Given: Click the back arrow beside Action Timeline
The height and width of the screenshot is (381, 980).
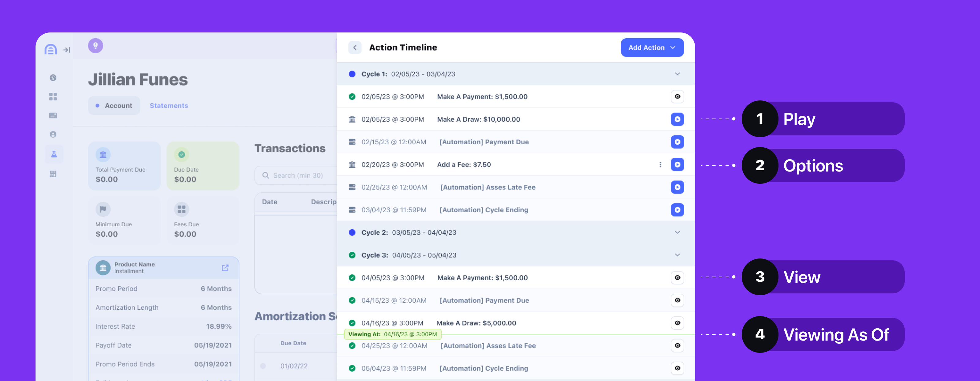Looking at the screenshot, I should pyautogui.click(x=355, y=47).
